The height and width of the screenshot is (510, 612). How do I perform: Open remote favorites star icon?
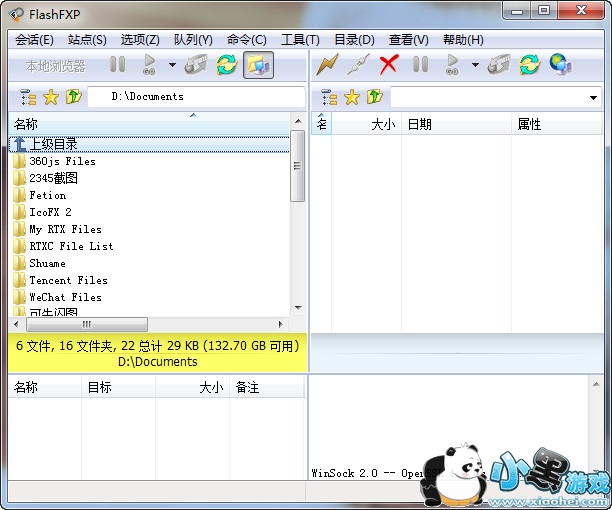[352, 97]
